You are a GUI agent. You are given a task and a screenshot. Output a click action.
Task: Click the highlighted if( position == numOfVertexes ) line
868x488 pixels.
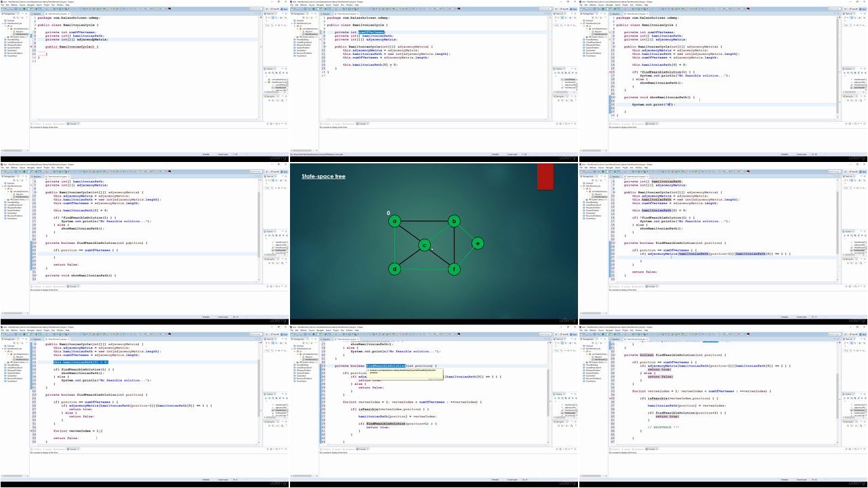pos(86,250)
